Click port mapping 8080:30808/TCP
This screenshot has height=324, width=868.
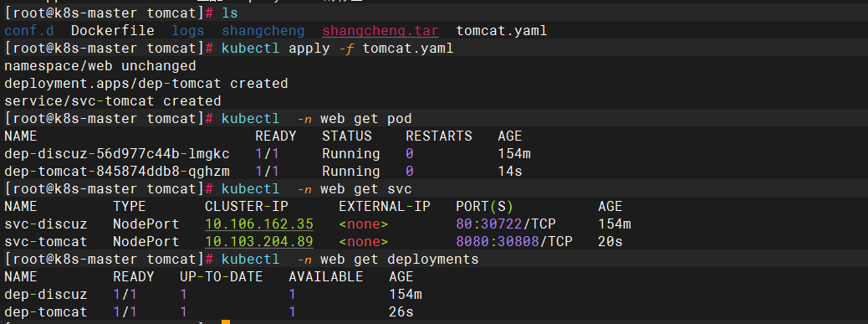(514, 242)
